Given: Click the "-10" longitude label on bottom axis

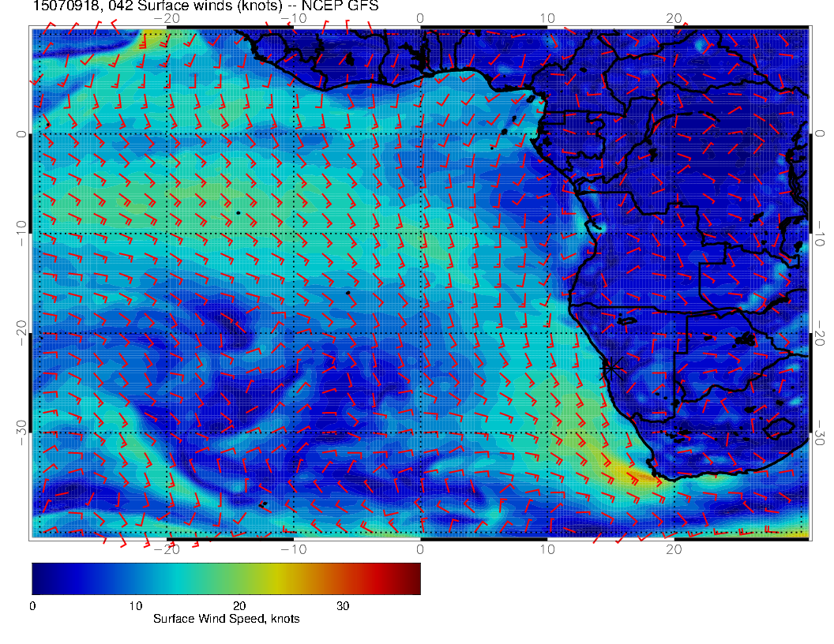Looking at the screenshot, I should [x=293, y=548].
